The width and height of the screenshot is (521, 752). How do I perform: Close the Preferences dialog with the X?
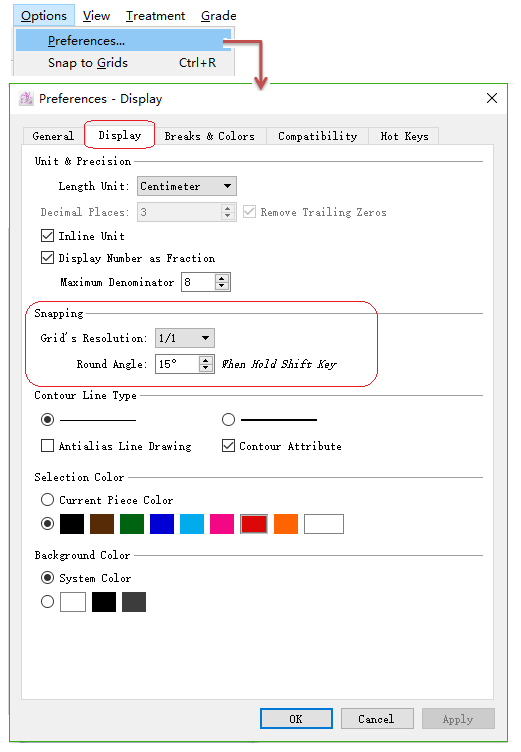(492, 98)
